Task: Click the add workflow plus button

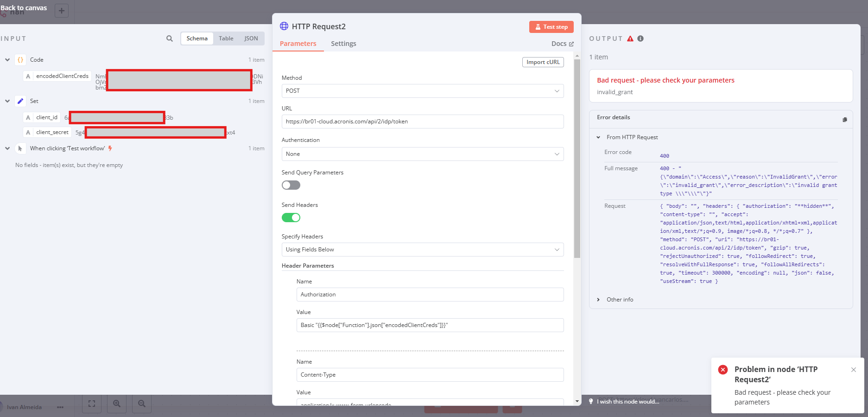Action: 62,11
